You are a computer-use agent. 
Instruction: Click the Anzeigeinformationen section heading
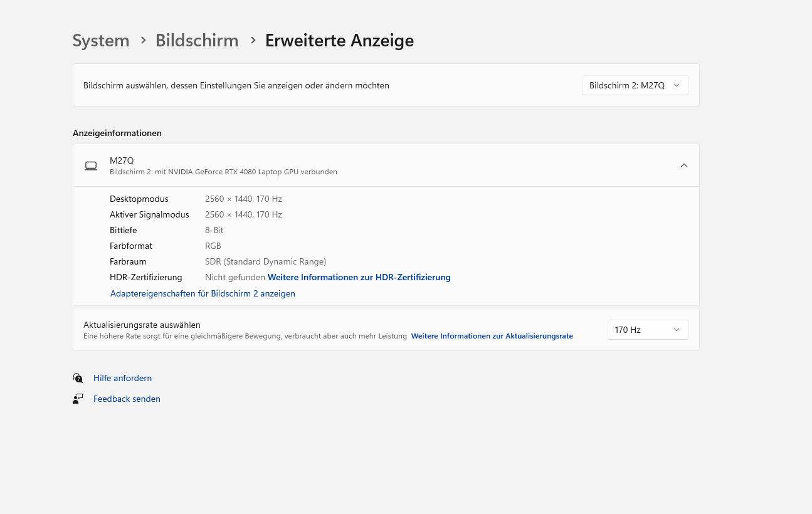[x=117, y=133]
